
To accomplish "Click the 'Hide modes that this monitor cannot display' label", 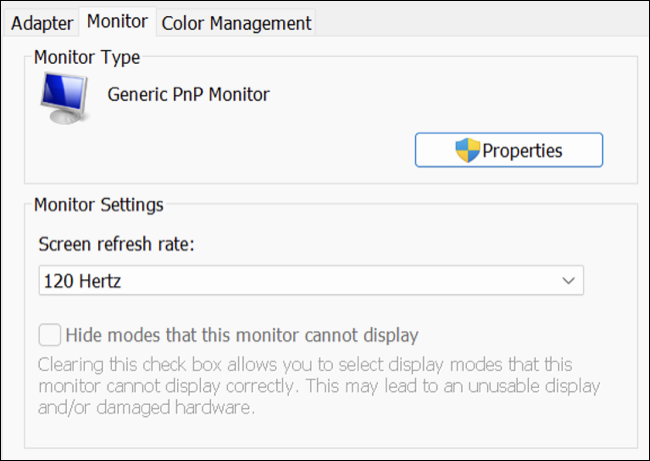I will point(242,335).
